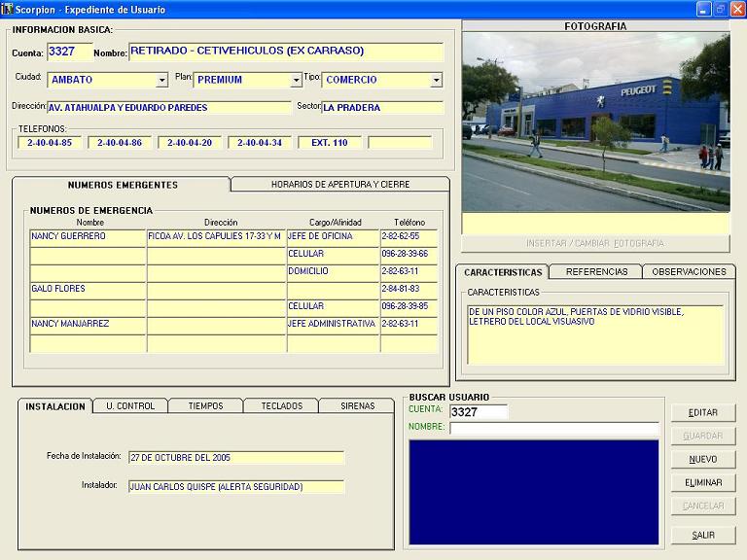Click the blue search results list box
Screen dimensions: 747x560
tap(534, 492)
